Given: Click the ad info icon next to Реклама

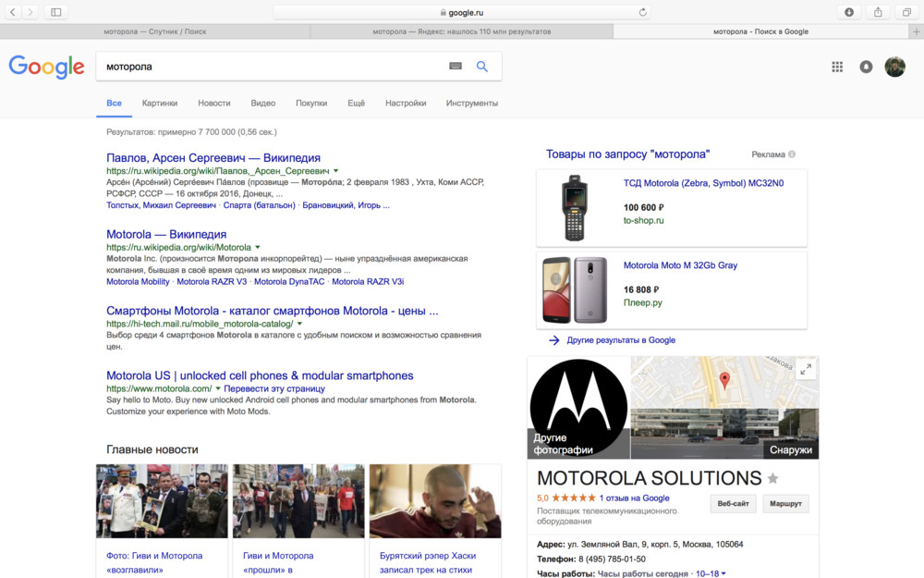Looking at the screenshot, I should [792, 154].
